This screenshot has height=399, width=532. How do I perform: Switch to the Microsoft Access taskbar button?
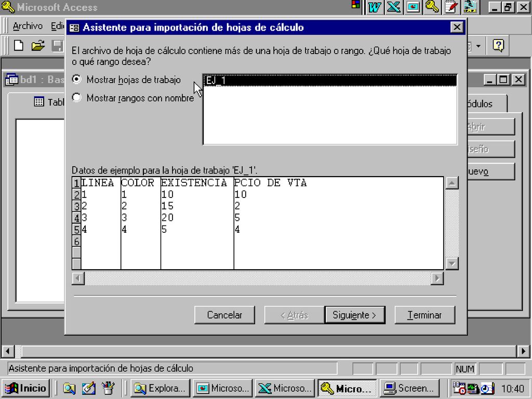pyautogui.click(x=348, y=388)
